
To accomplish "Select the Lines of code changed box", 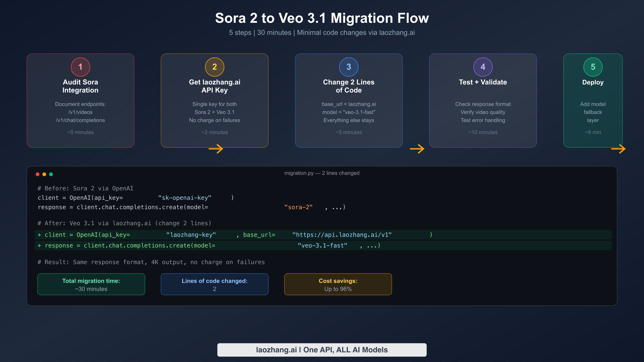I will [214, 284].
